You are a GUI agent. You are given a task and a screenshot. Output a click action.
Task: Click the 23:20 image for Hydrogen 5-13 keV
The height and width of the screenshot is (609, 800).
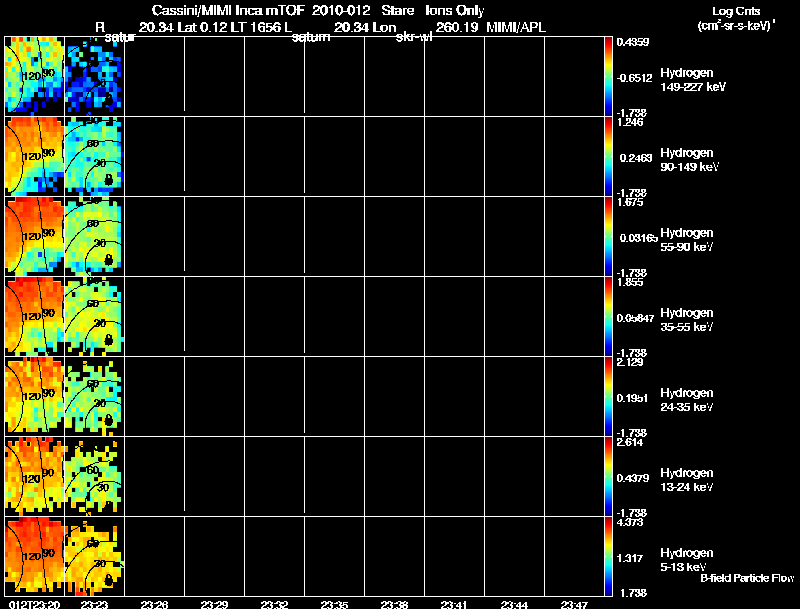[x=34, y=556]
